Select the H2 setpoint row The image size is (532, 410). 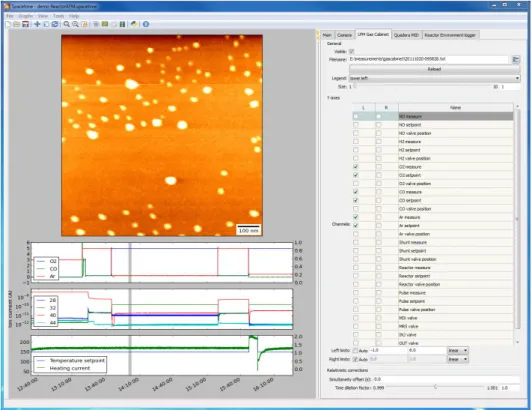tap(433, 150)
